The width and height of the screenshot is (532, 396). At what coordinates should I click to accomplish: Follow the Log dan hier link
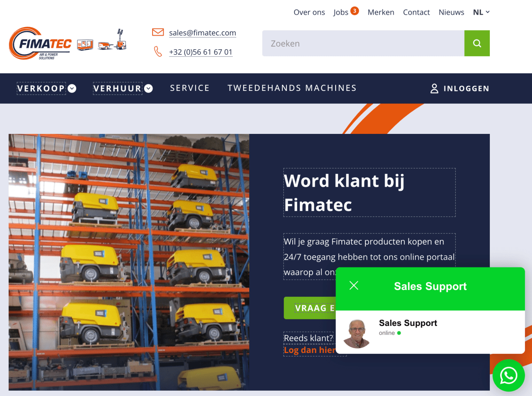click(310, 350)
